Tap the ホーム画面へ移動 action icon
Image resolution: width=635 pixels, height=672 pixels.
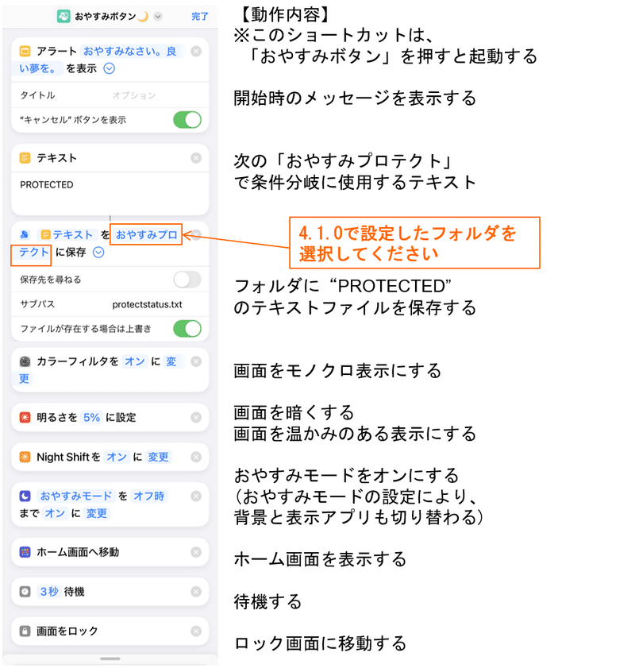[25, 552]
